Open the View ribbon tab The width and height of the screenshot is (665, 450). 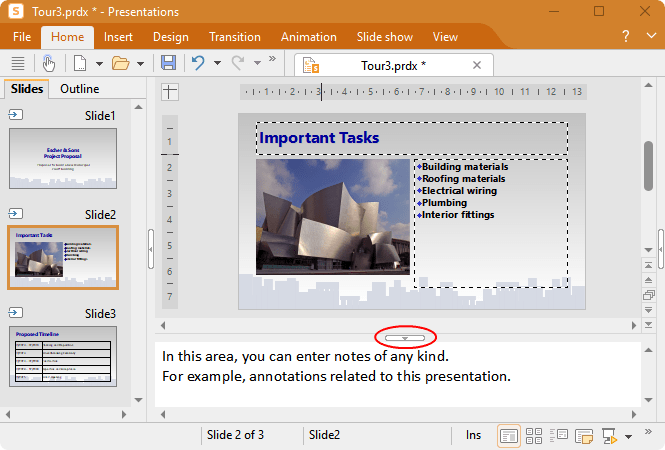[x=445, y=37]
